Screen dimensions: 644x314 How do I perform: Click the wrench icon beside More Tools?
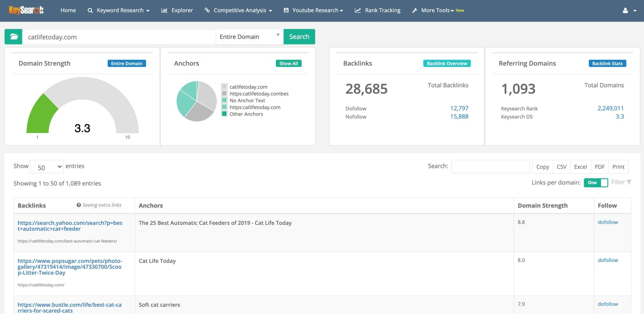pos(415,10)
